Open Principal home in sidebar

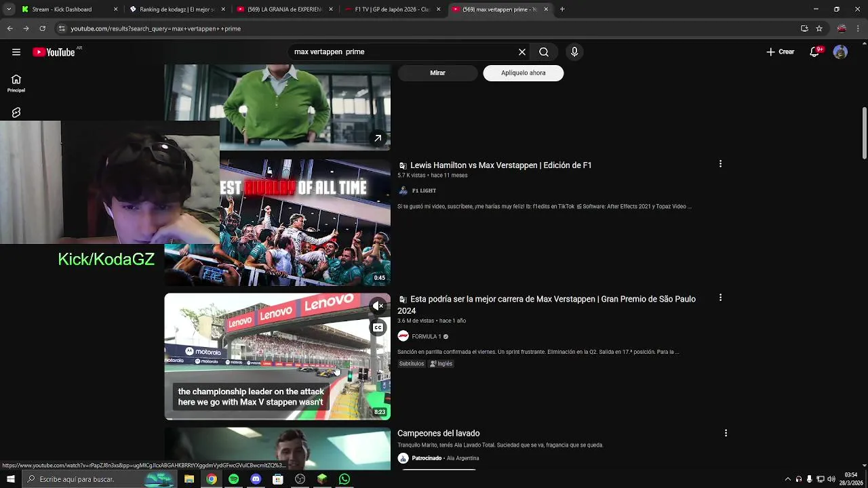[x=16, y=83]
